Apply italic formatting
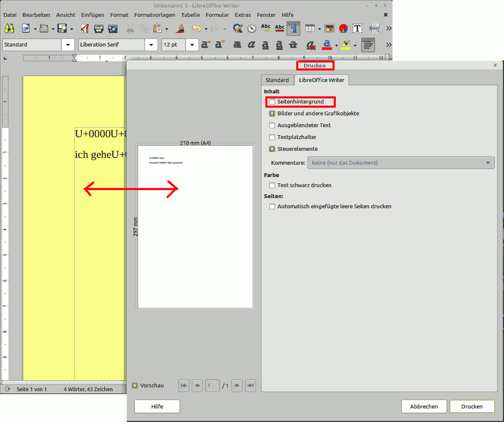The height and width of the screenshot is (422, 504). 251,45
